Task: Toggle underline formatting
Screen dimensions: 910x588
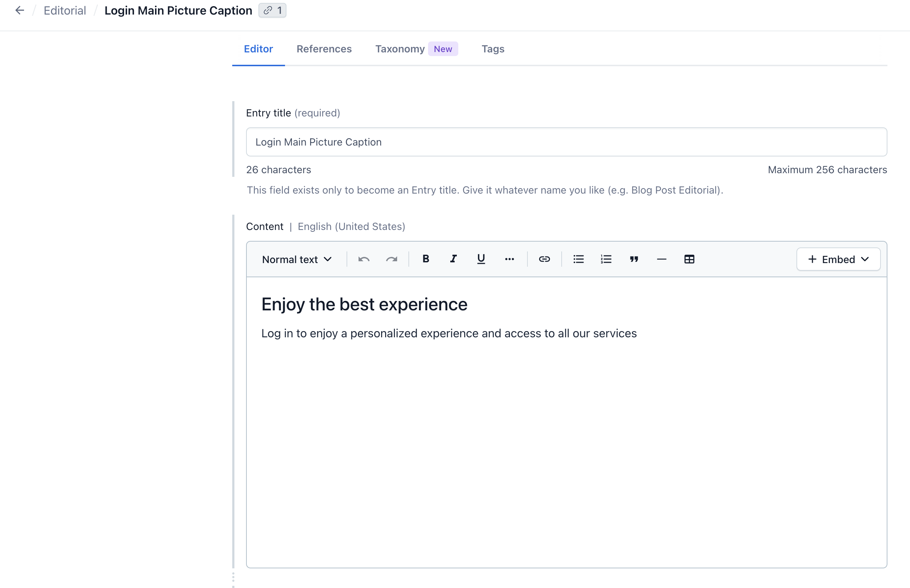Action: tap(481, 259)
